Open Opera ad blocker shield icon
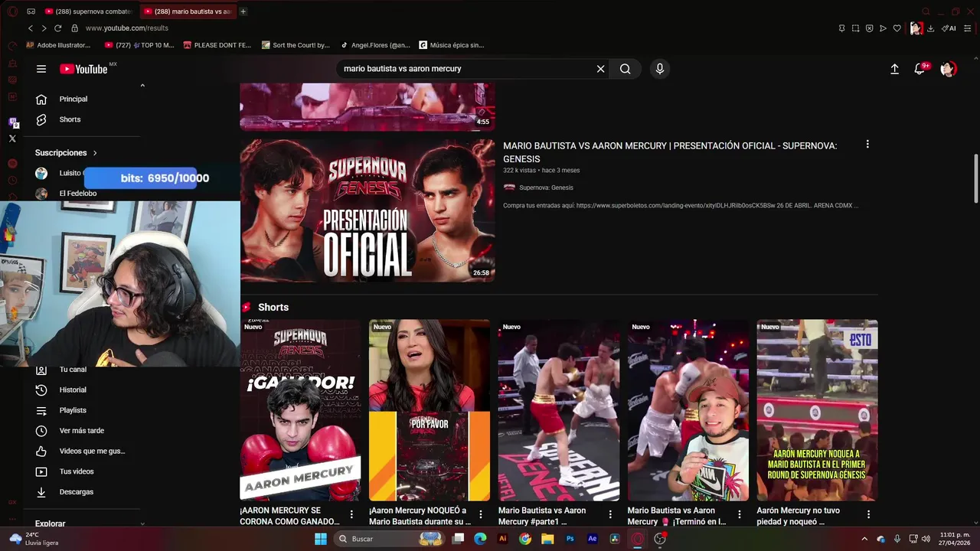 (870, 28)
